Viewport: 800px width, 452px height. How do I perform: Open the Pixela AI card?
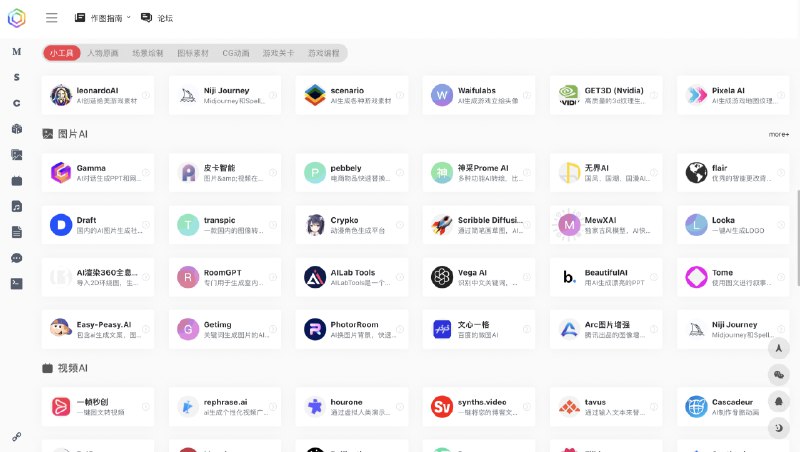pyautogui.click(x=733, y=95)
